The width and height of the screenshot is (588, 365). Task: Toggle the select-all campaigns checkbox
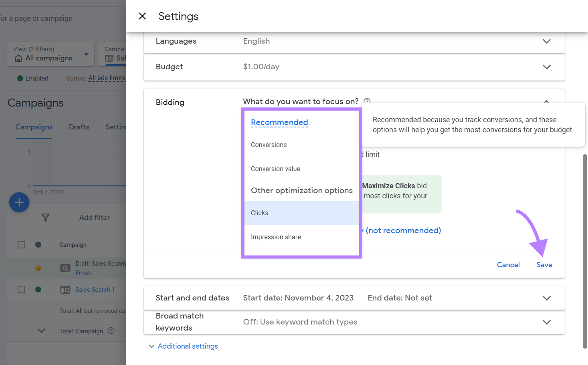point(21,244)
